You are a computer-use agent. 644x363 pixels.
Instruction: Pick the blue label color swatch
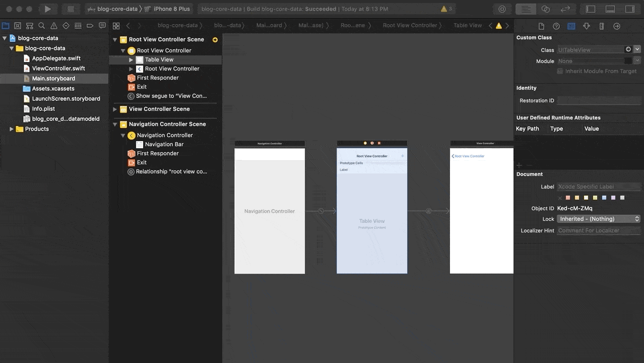604,198
